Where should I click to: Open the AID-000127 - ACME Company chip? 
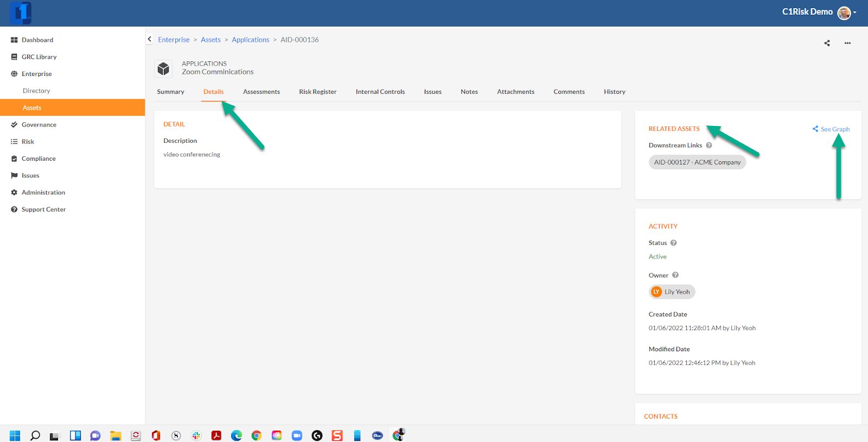click(697, 162)
